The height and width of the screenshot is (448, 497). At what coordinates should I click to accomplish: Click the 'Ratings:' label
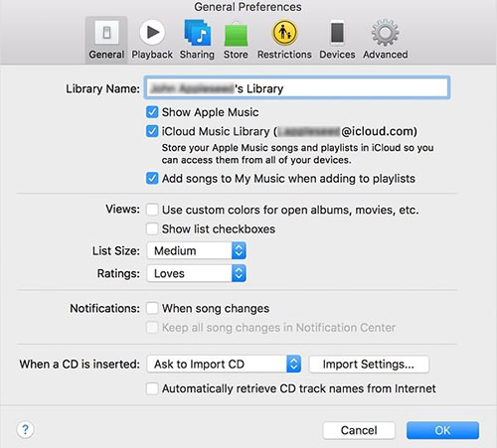(x=118, y=274)
